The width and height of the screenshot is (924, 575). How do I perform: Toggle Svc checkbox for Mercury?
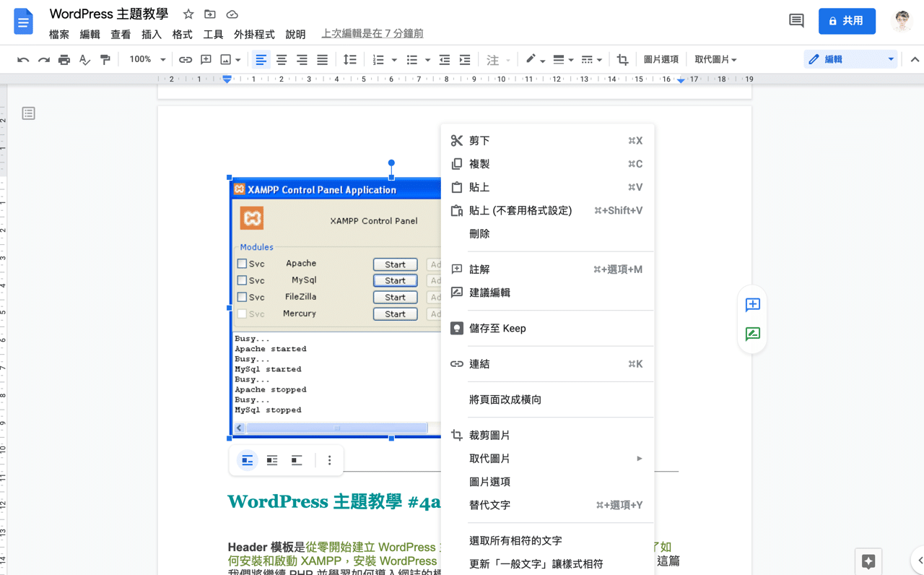(x=242, y=314)
